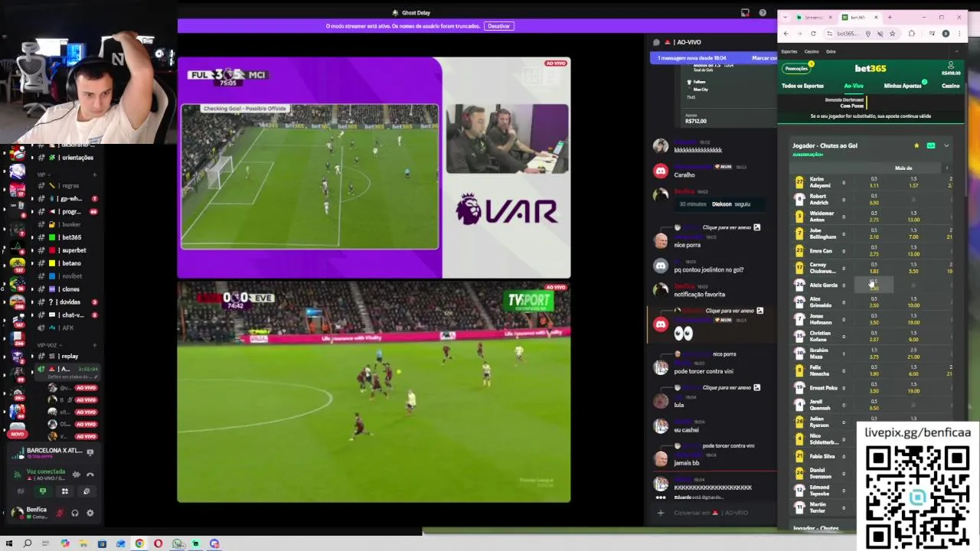Open pop-out icon beside help in title bar
This screenshot has width=980, height=551.
[745, 13]
